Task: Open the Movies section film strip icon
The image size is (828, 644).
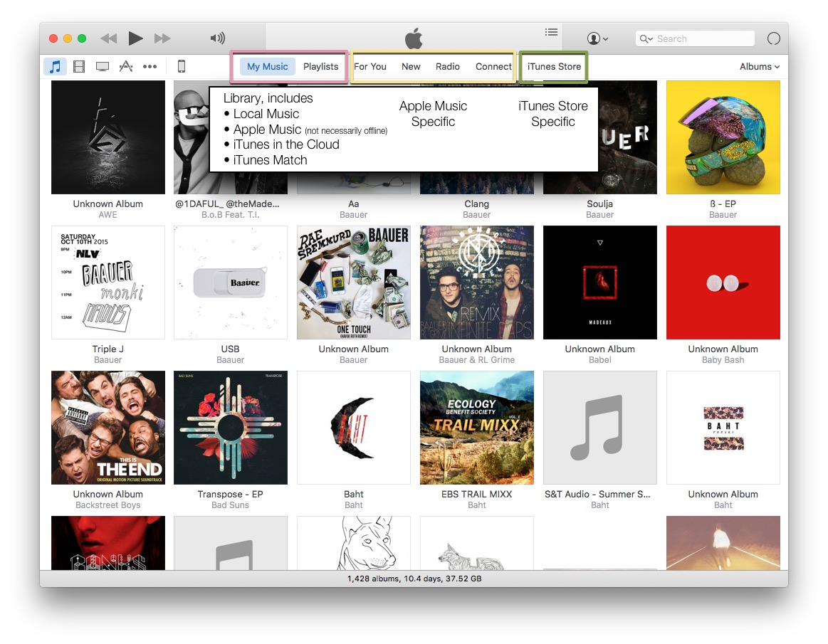Action: tap(78, 66)
